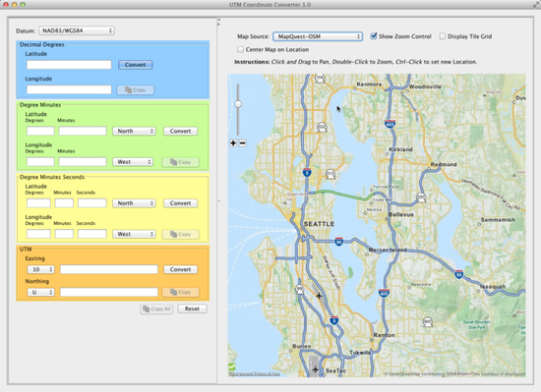The width and height of the screenshot is (541, 392).
Task: Click Convert in the UTM section
Action: (180, 269)
